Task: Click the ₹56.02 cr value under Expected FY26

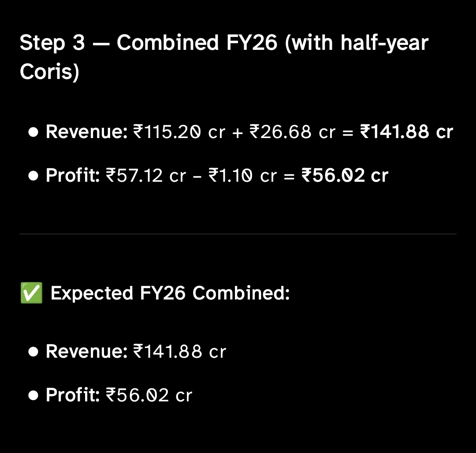Action: (149, 395)
